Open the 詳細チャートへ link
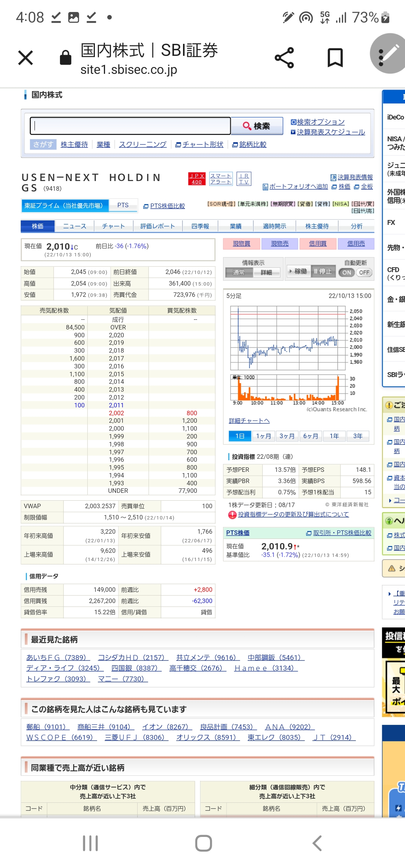 click(249, 421)
